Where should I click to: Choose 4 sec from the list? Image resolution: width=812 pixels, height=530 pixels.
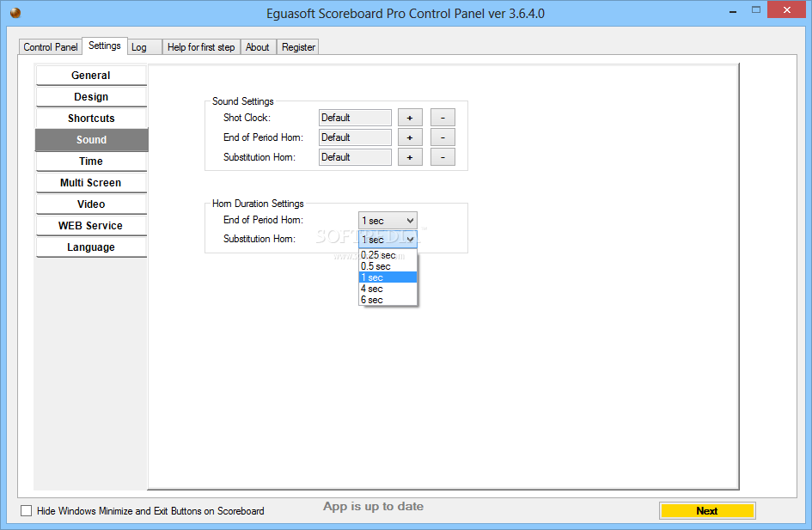tap(388, 289)
